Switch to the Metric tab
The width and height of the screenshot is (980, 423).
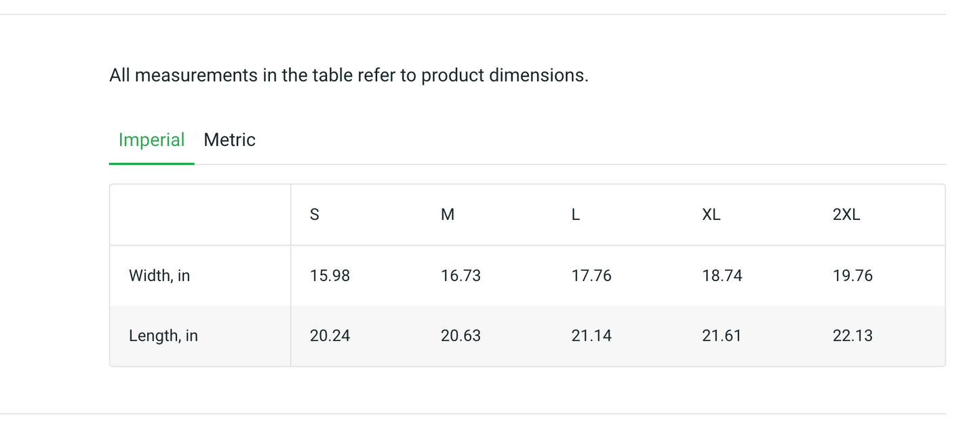(x=229, y=140)
